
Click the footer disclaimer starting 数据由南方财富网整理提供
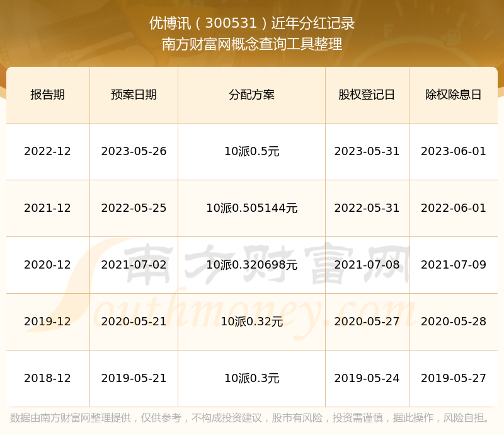[x=250, y=417]
